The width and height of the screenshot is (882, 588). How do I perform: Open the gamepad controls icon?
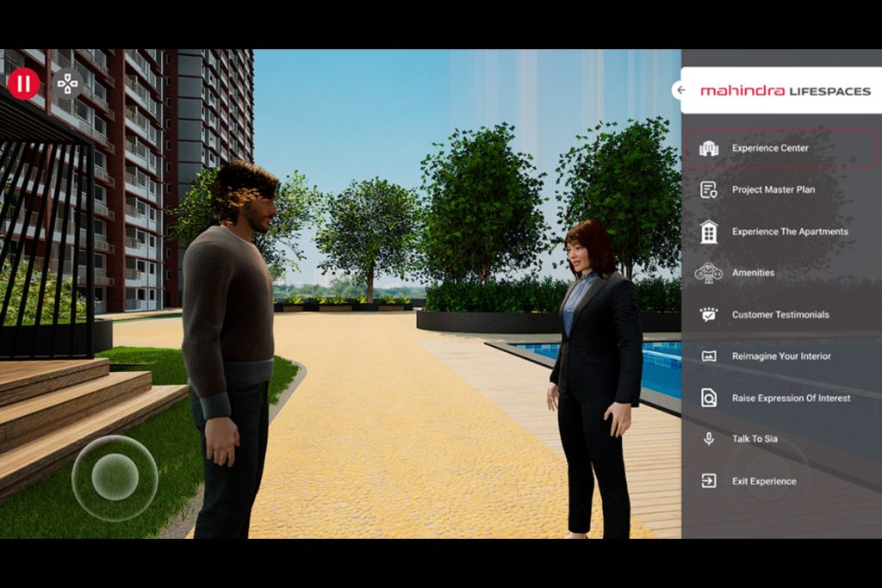[67, 84]
